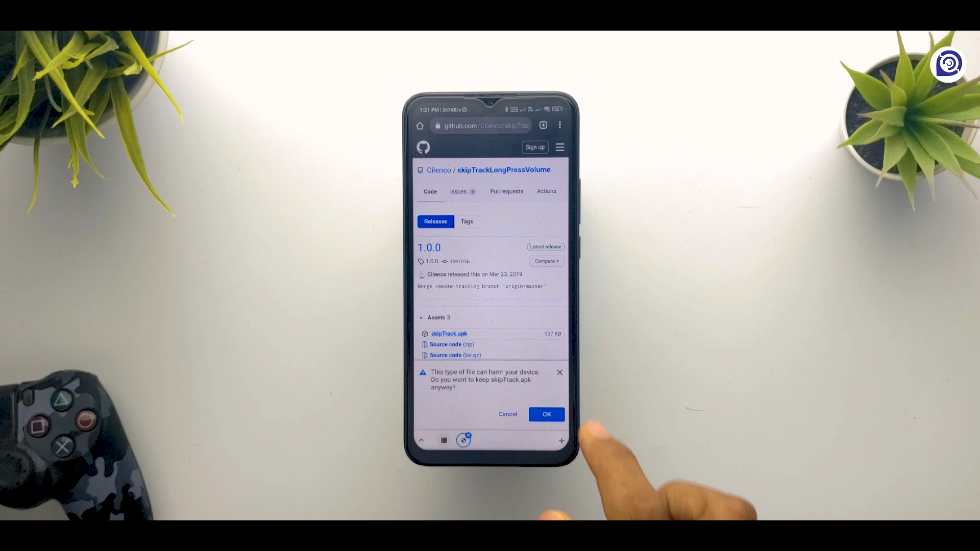The height and width of the screenshot is (551, 980).
Task: Switch to the Code tab
Action: (429, 191)
